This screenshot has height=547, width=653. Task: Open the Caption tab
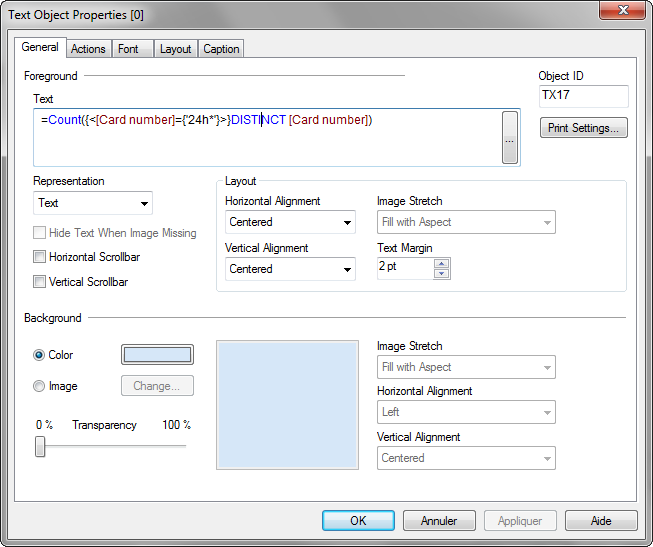(x=221, y=49)
